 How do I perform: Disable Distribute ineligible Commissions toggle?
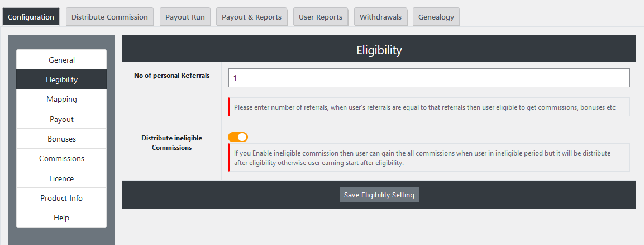pyautogui.click(x=238, y=137)
